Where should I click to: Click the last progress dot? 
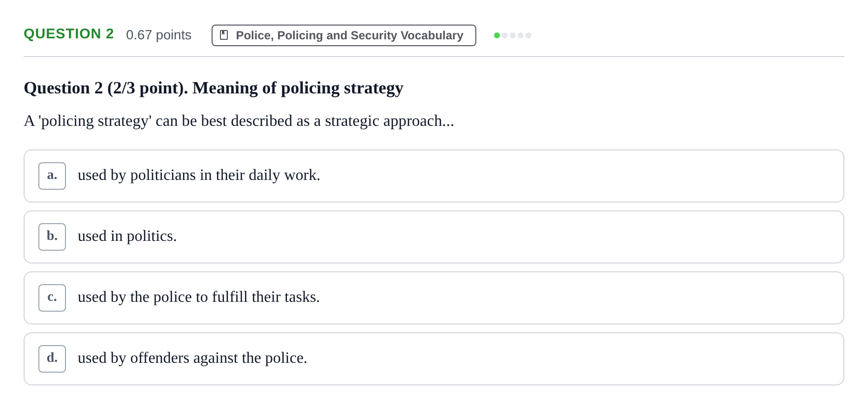[x=528, y=35]
